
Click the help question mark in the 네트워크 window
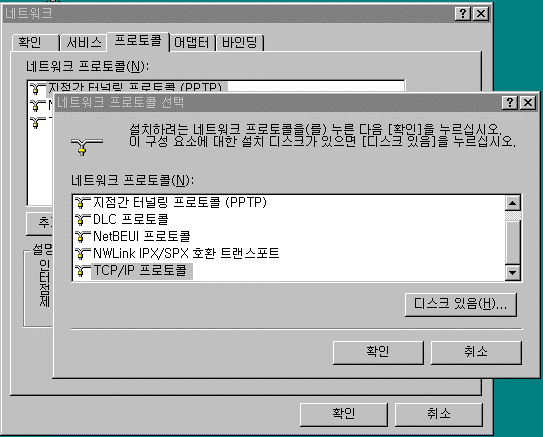pos(462,14)
